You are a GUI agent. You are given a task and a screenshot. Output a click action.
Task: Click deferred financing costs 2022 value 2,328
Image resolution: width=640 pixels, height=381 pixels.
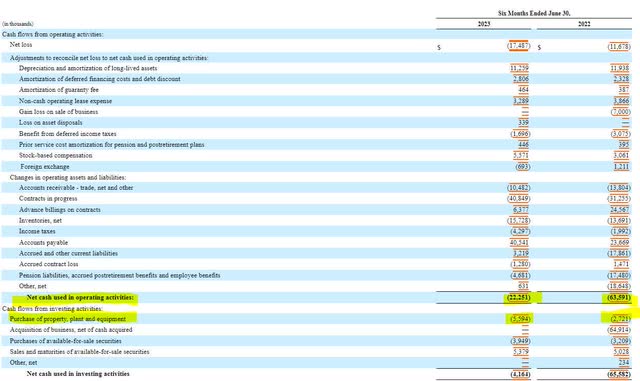621,79
